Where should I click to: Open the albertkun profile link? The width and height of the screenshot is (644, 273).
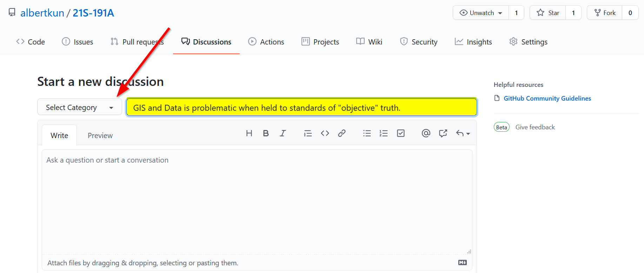click(42, 13)
